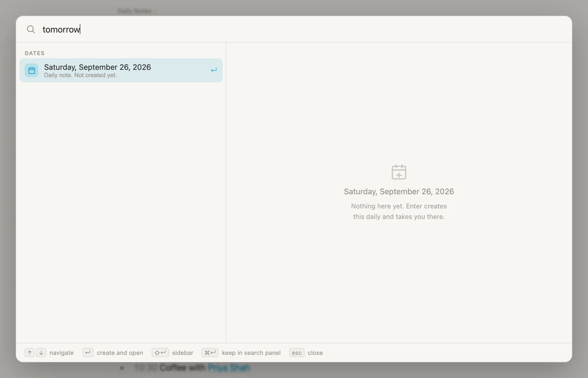The image size is (588, 378).
Task: Click the search field containing "tomorrow"
Action: point(294,29)
